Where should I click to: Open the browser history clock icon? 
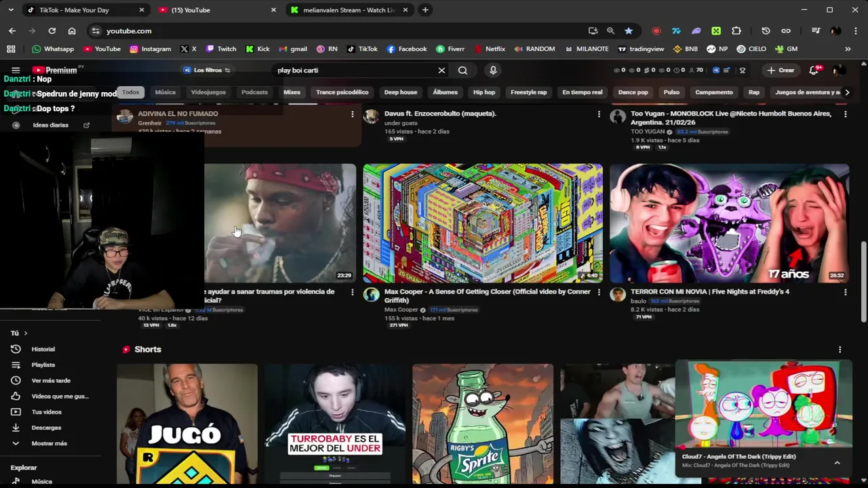[x=766, y=30]
